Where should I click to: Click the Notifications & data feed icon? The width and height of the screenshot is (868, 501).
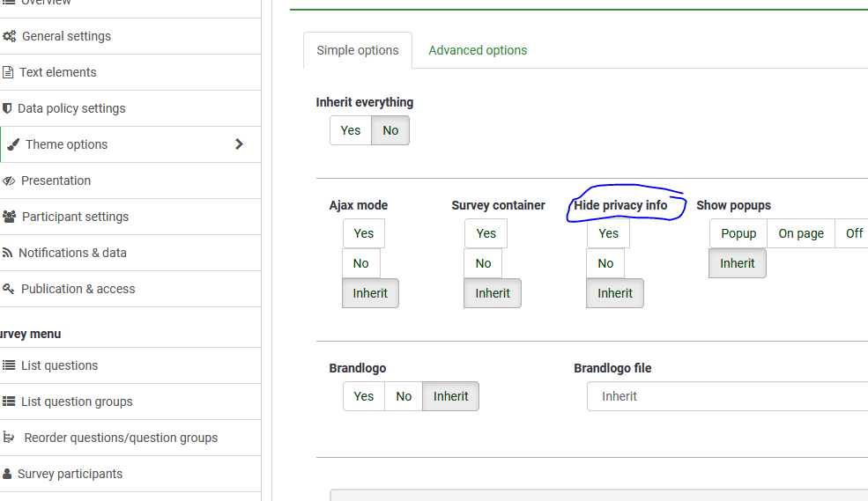8,253
